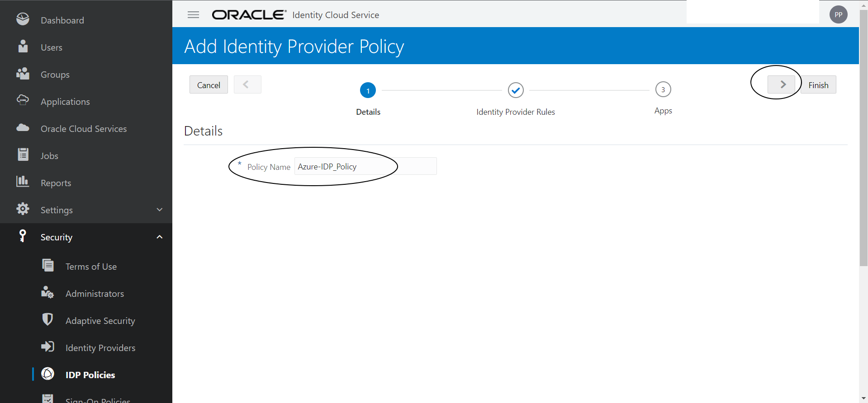868x403 pixels.
Task: Jump to step 1 Details
Action: (368, 90)
